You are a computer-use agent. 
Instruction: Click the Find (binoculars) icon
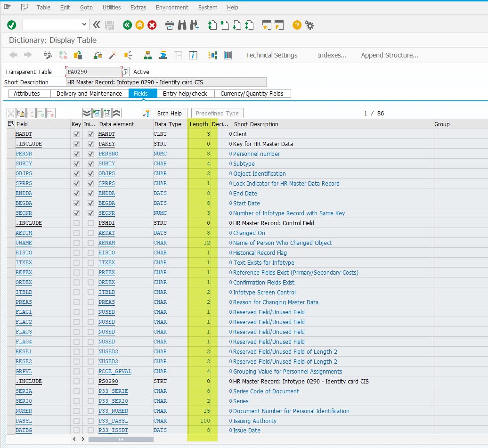pyautogui.click(x=182, y=25)
